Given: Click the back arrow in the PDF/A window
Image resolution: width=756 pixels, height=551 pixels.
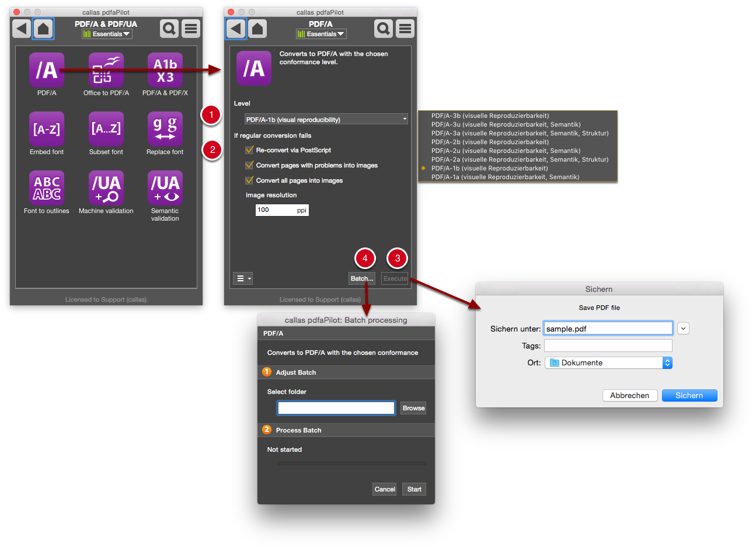Looking at the screenshot, I should (236, 29).
